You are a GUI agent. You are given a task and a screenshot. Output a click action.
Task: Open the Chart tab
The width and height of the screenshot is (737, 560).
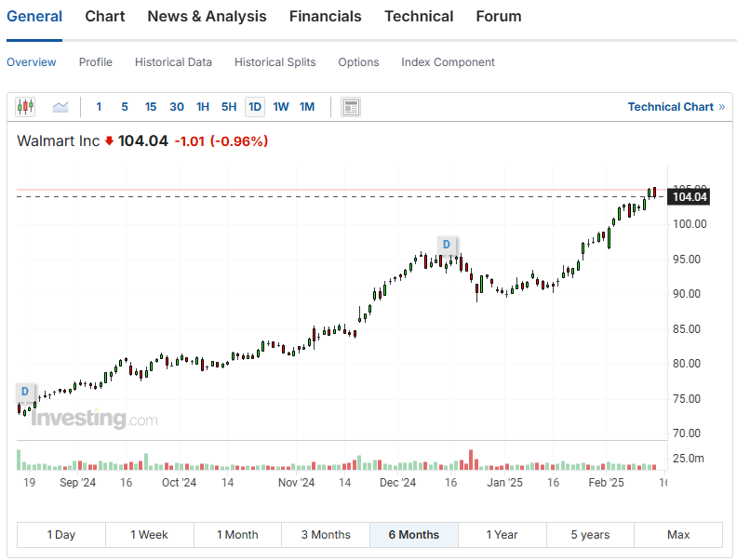105,17
